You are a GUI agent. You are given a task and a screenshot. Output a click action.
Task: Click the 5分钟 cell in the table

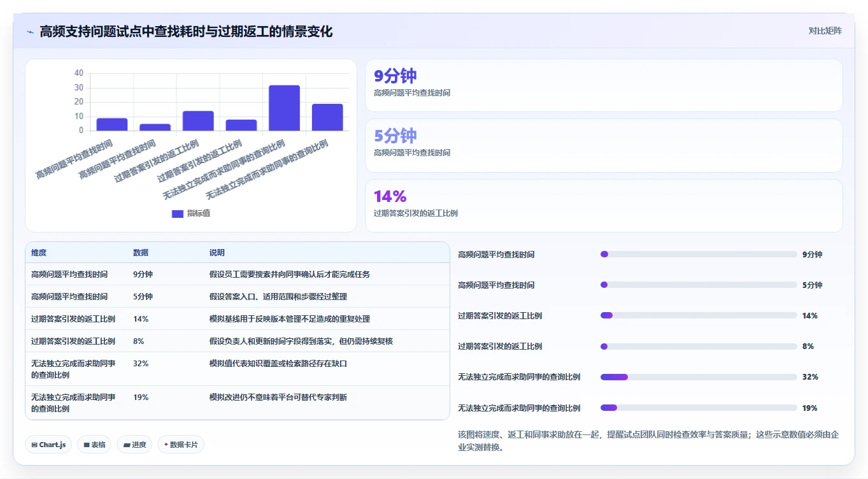143,297
